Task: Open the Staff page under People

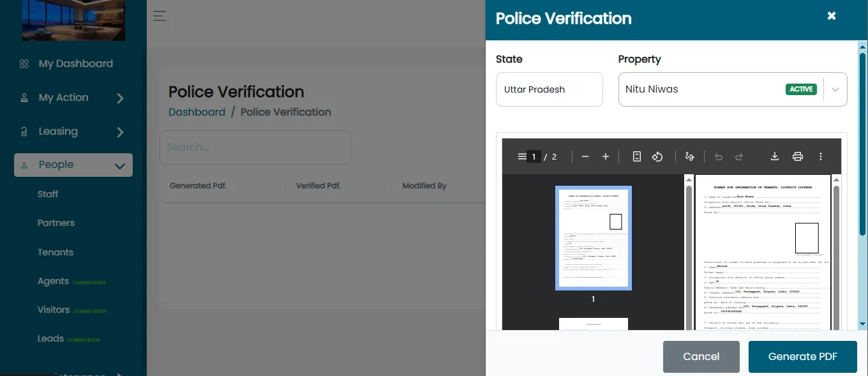Action: (x=48, y=194)
